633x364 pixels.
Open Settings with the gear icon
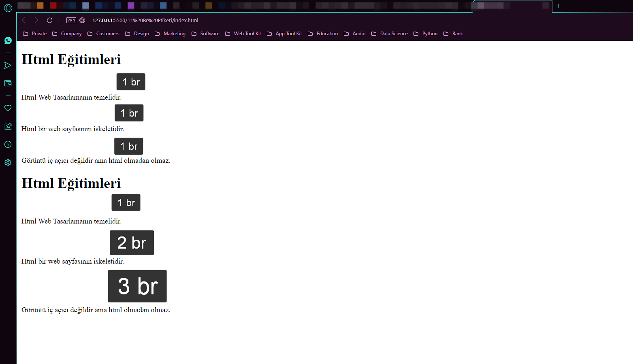(x=8, y=162)
